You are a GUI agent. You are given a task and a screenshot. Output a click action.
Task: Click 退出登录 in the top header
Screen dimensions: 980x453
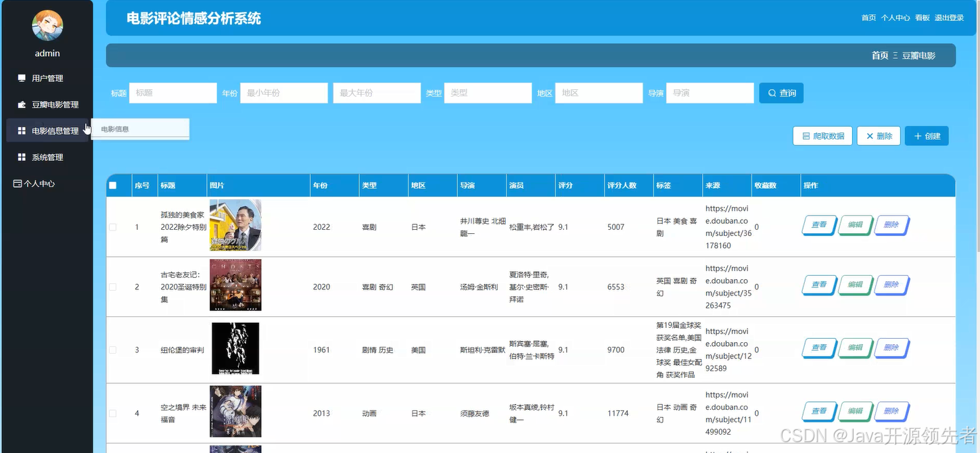[x=950, y=18]
